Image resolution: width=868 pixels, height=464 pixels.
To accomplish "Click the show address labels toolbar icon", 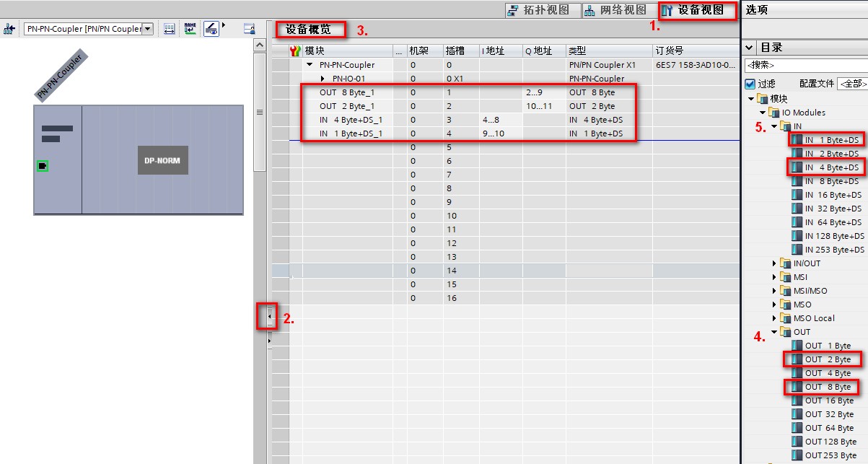I will (x=170, y=29).
